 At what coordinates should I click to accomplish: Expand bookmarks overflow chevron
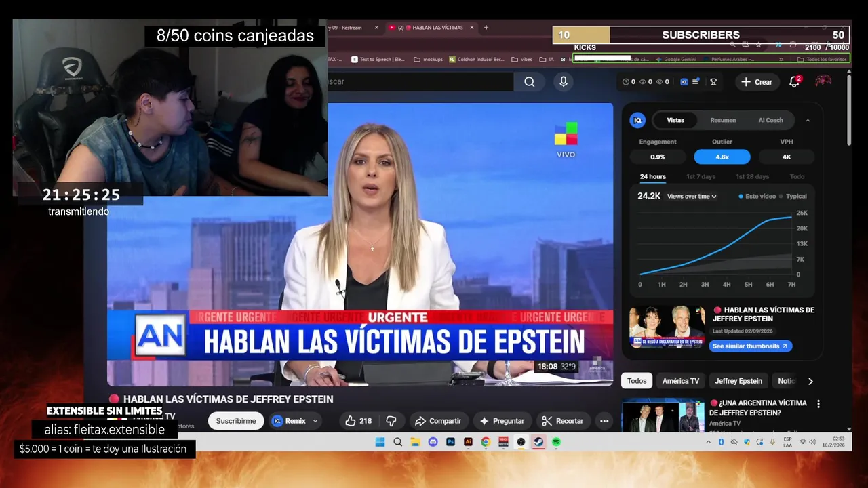point(781,59)
